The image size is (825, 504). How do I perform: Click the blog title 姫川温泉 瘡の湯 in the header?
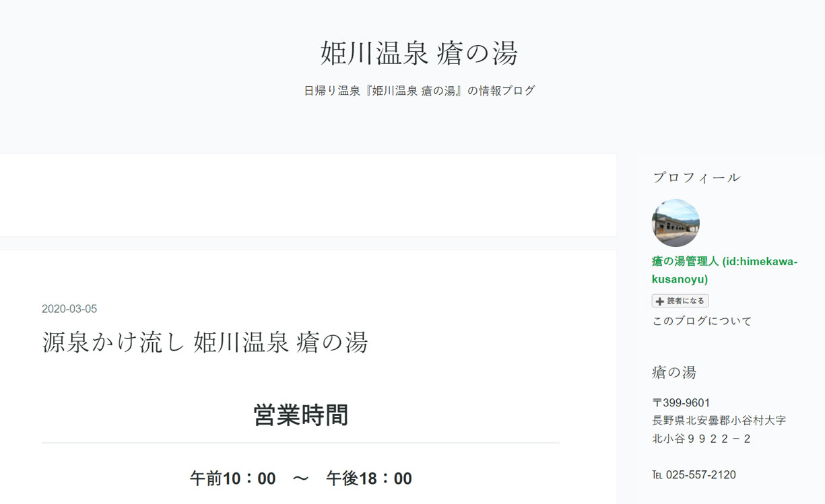click(x=419, y=53)
